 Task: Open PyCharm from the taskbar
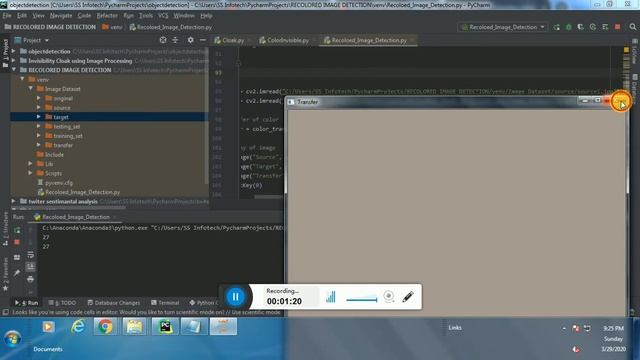pyautogui.click(x=165, y=327)
